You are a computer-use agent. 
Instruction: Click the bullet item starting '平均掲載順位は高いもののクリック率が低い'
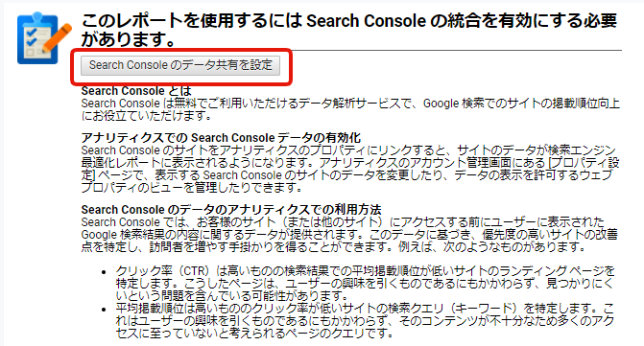coord(365,320)
